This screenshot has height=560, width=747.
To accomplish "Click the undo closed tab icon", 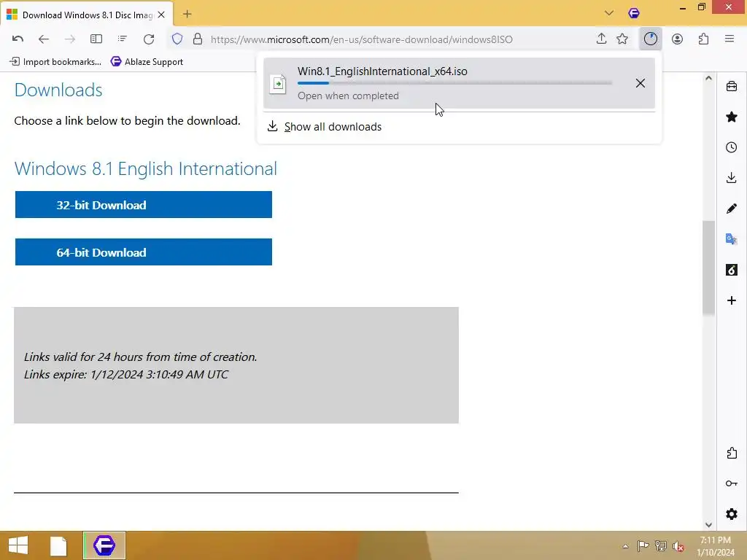I will coord(18,39).
